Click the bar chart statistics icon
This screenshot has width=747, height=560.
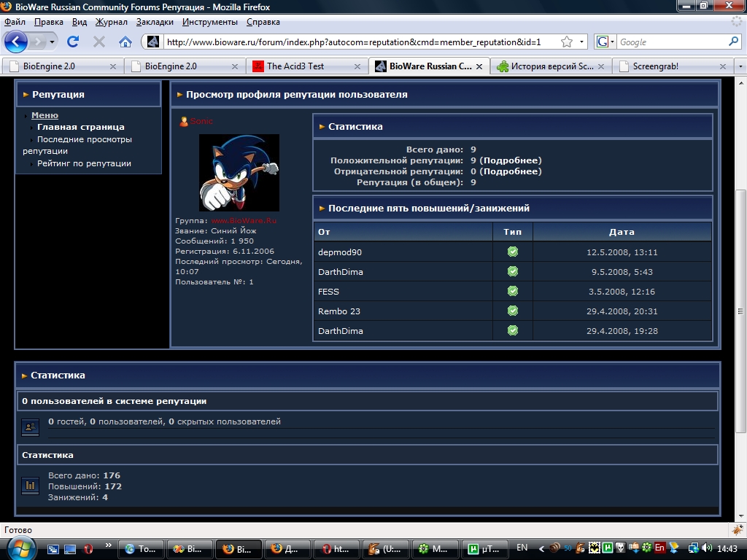pos(30,486)
